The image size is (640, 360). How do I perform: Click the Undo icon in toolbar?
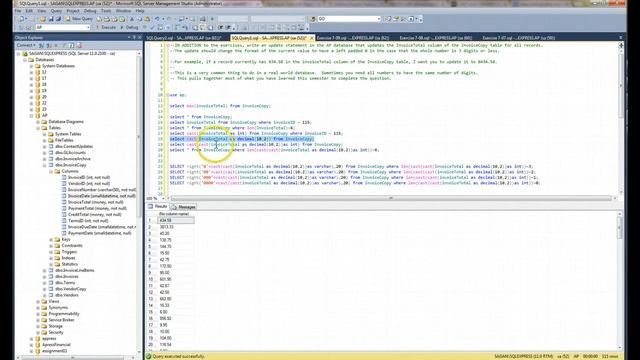pos(157,19)
